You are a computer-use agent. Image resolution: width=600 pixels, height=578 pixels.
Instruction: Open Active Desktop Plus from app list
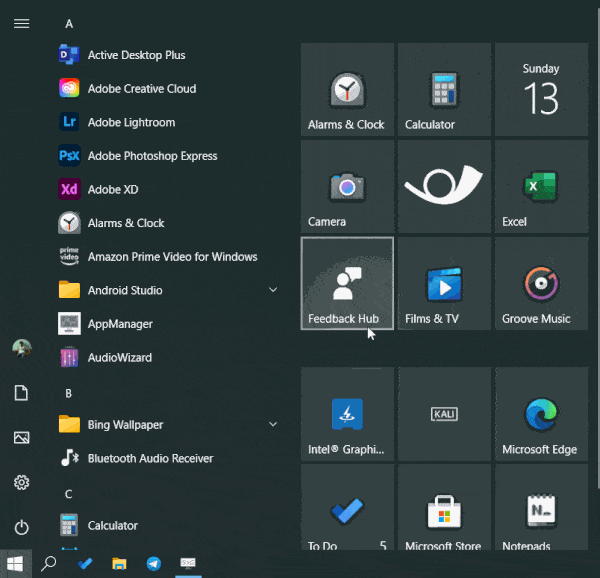click(x=168, y=55)
